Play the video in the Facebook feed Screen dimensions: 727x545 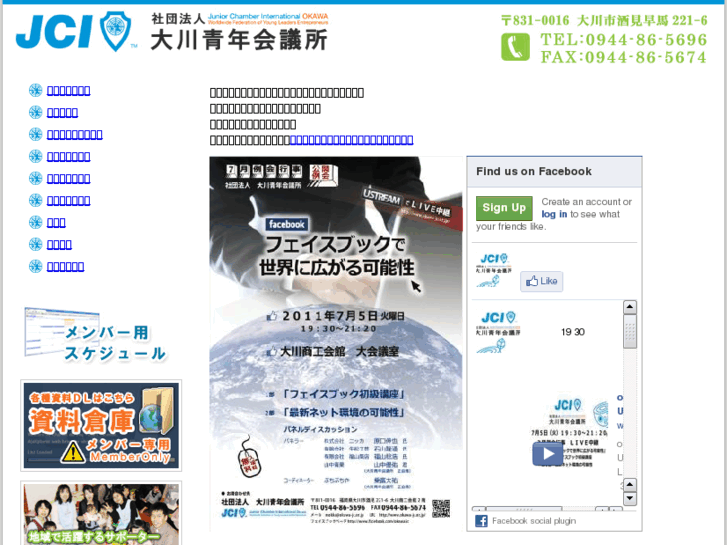click(547, 454)
